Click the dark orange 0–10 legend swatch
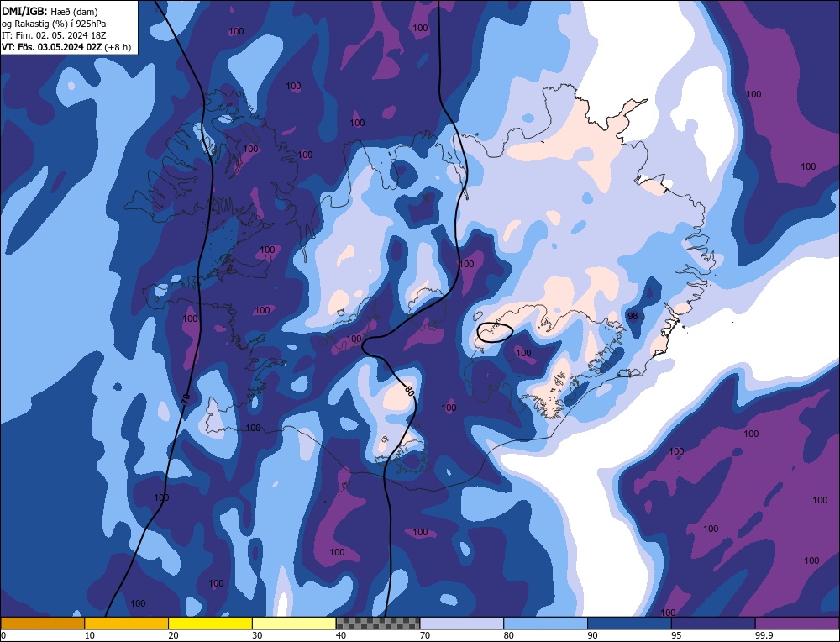840x642 pixels. [x=42, y=624]
